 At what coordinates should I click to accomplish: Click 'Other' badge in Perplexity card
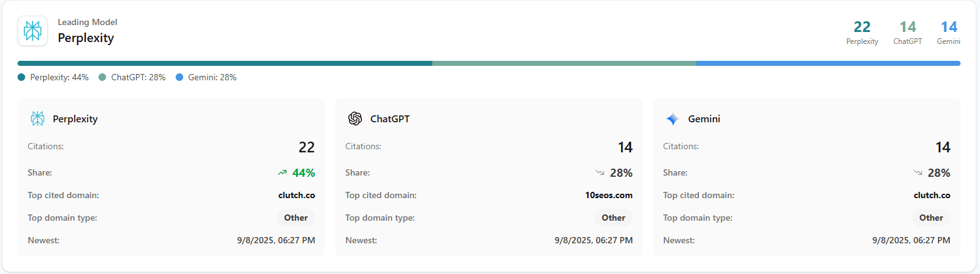296,218
